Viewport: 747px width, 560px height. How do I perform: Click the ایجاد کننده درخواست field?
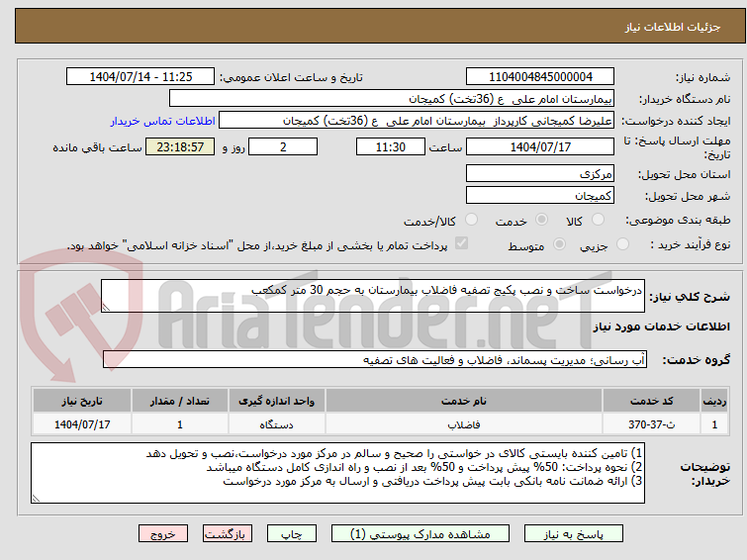coord(417,121)
